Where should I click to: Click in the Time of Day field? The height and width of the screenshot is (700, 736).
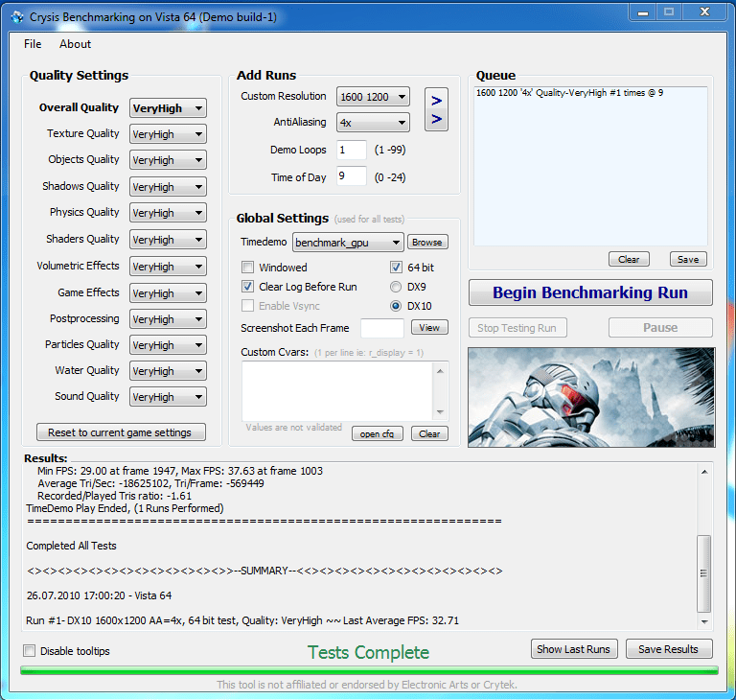point(351,175)
